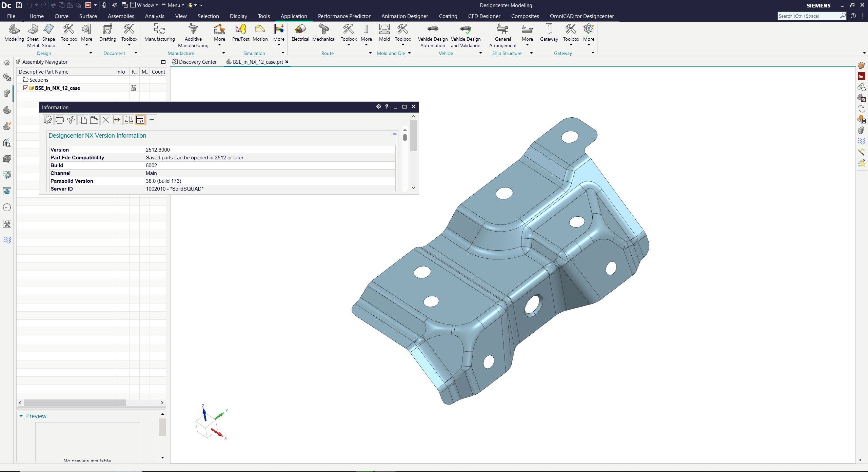Select the Discovery Center tab
This screenshot has height=472, width=868.
(195, 62)
